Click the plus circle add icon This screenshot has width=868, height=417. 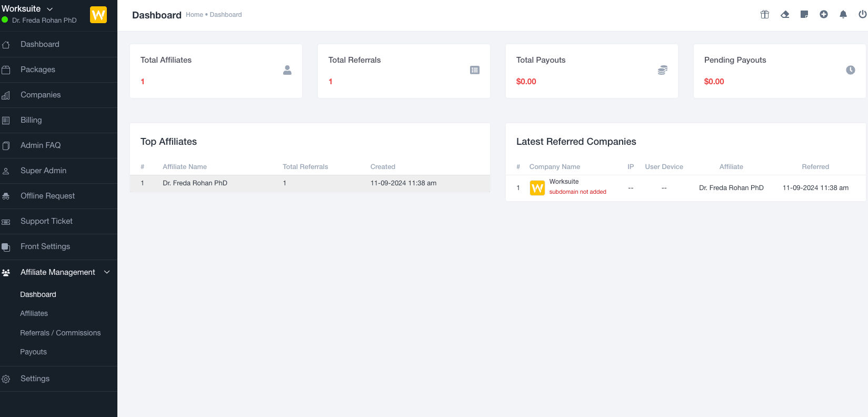(824, 15)
